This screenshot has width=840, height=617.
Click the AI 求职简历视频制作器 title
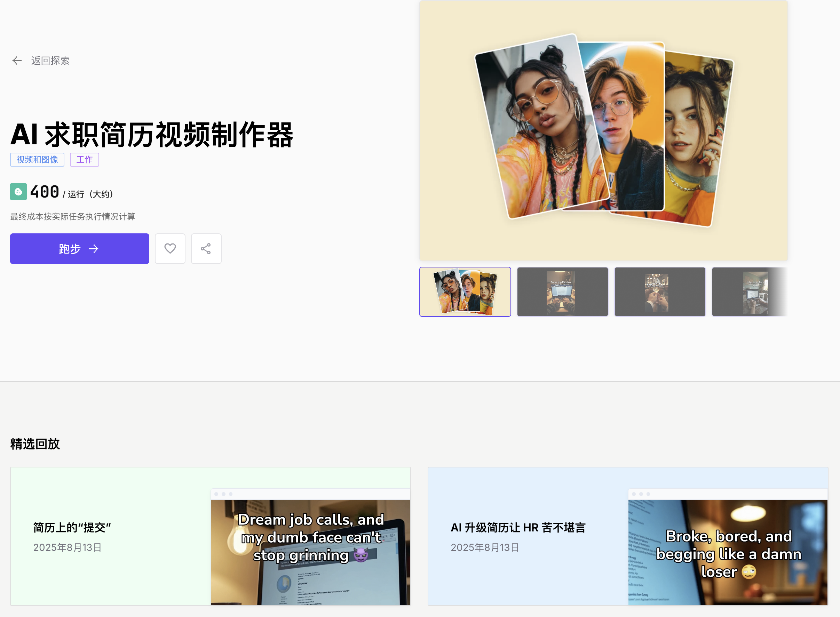(152, 135)
